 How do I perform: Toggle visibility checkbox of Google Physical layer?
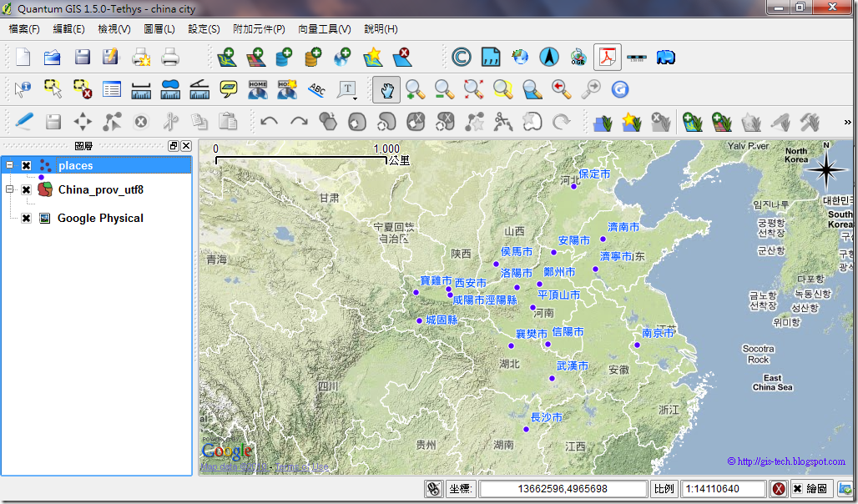pos(26,219)
